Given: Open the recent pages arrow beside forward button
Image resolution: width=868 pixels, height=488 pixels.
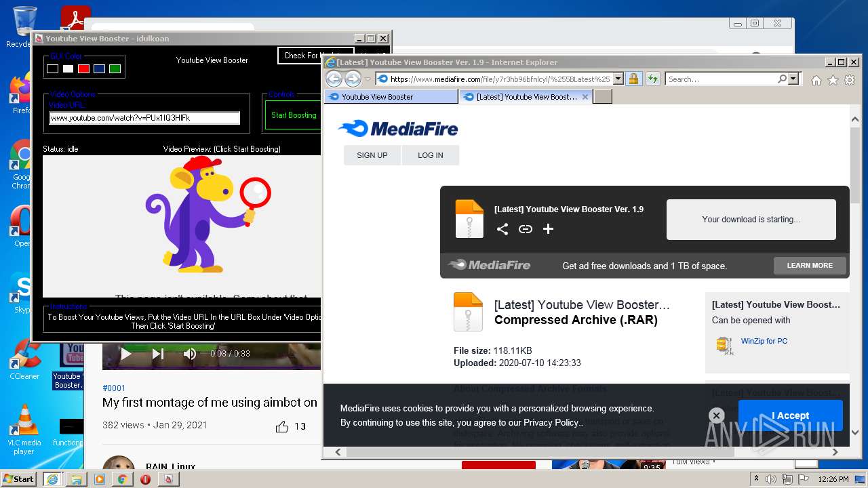Looking at the screenshot, I should 368,79.
